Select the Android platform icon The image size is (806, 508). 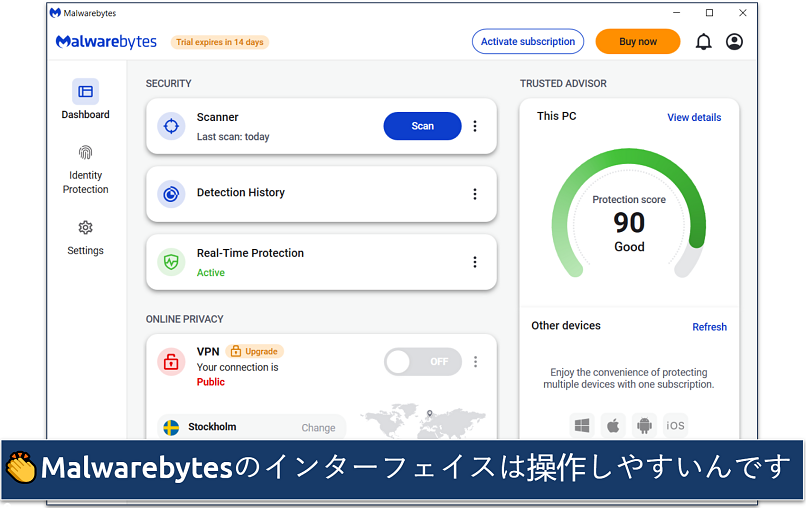pyautogui.click(x=644, y=425)
